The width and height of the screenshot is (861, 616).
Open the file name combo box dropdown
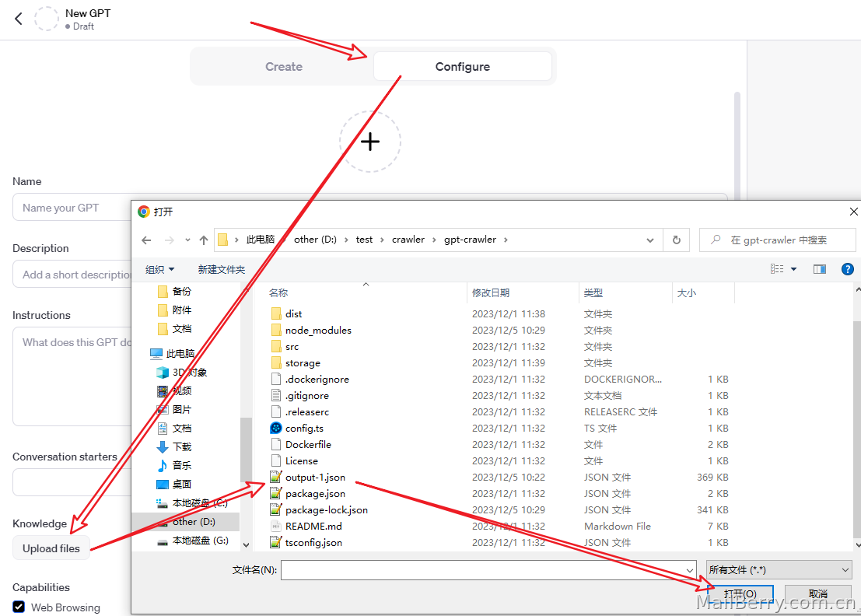click(690, 570)
